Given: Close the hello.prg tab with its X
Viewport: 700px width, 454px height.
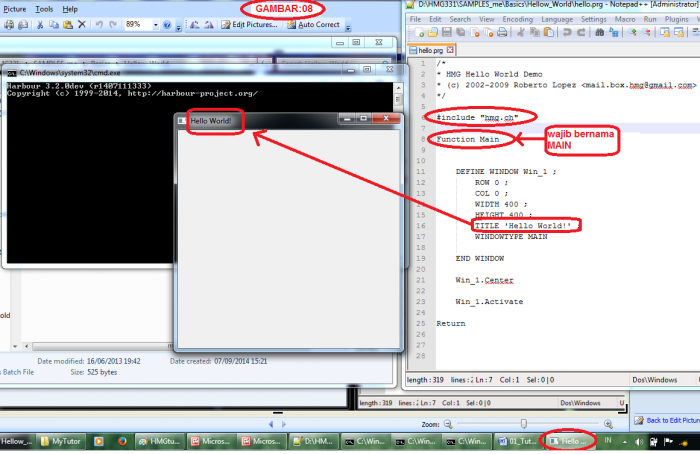Looking at the screenshot, I should [450, 50].
